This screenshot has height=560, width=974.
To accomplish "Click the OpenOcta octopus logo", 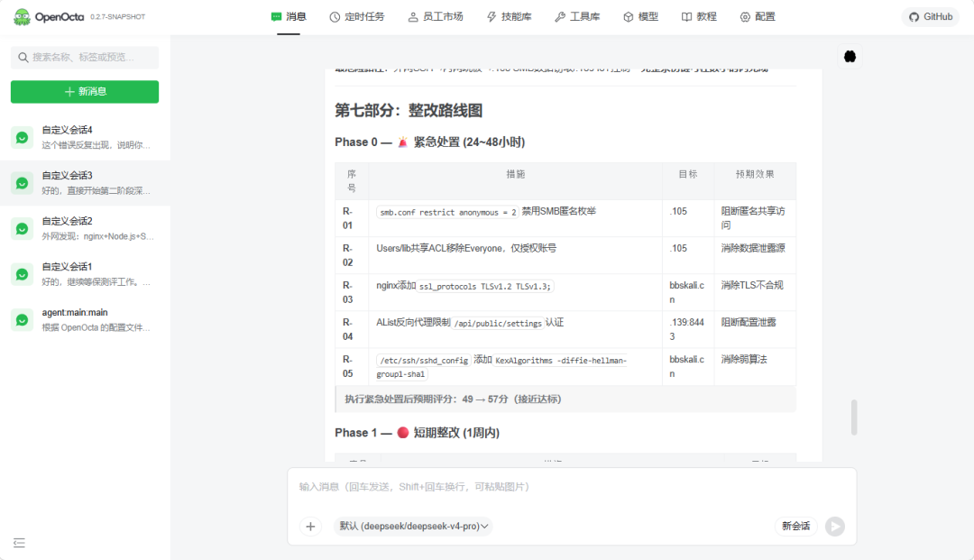I will pos(22,17).
